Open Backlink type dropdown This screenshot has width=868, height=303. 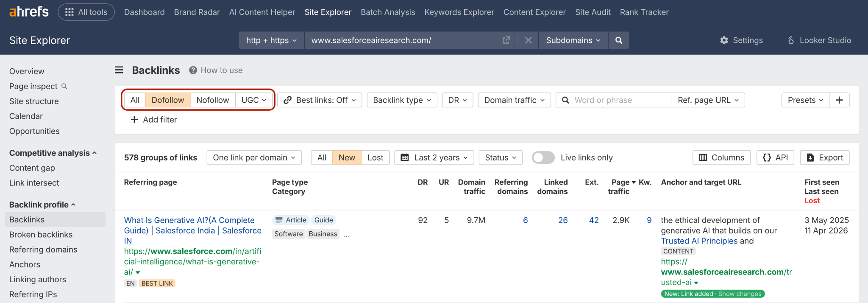click(402, 100)
